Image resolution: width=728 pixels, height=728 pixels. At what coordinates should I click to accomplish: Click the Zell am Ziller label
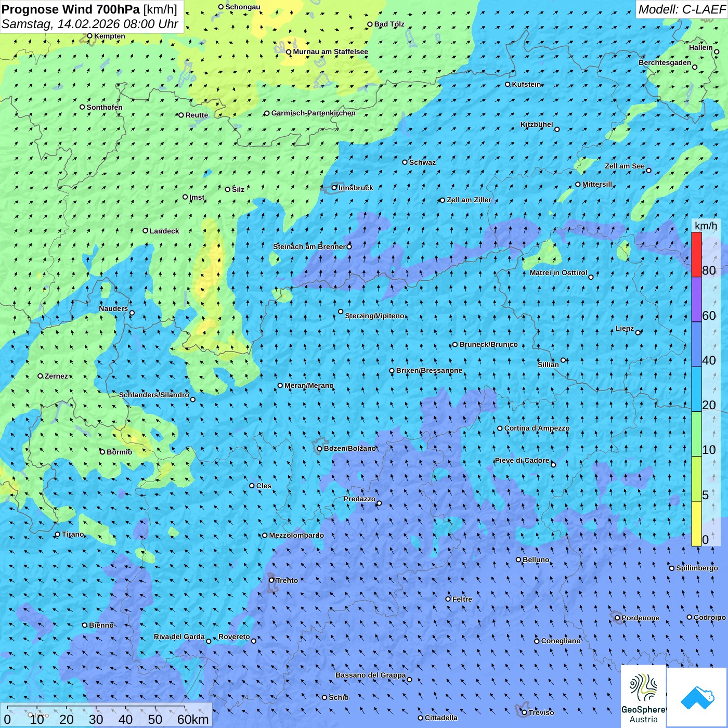[469, 200]
